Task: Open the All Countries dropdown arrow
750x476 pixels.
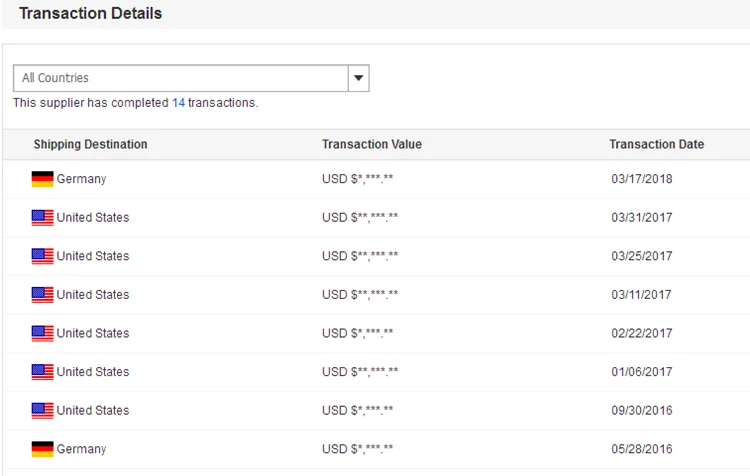Action: click(x=358, y=78)
